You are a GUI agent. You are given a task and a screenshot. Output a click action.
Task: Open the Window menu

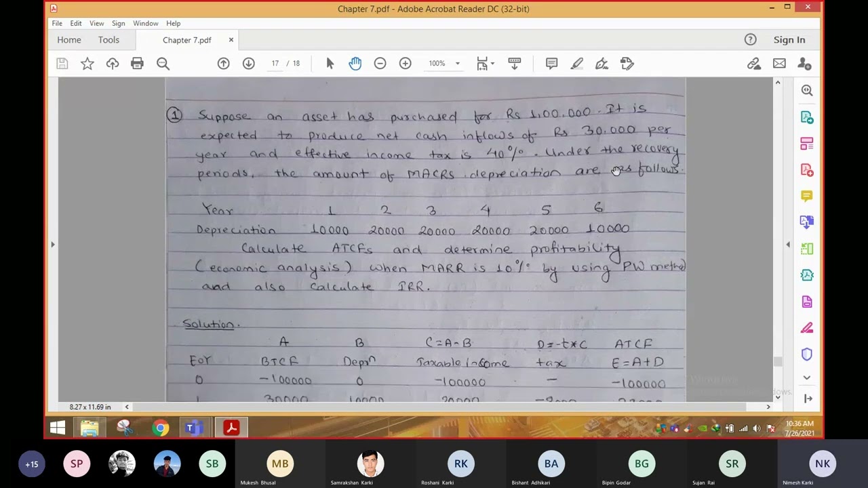[145, 23]
